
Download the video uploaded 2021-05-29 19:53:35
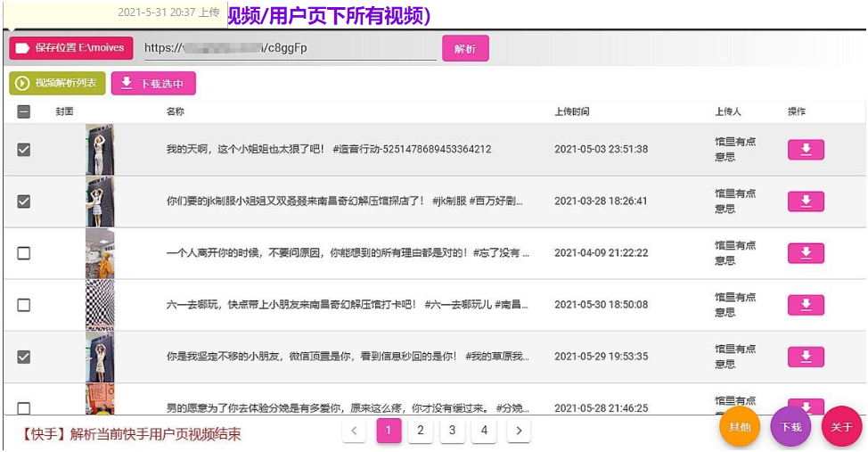[x=806, y=357]
